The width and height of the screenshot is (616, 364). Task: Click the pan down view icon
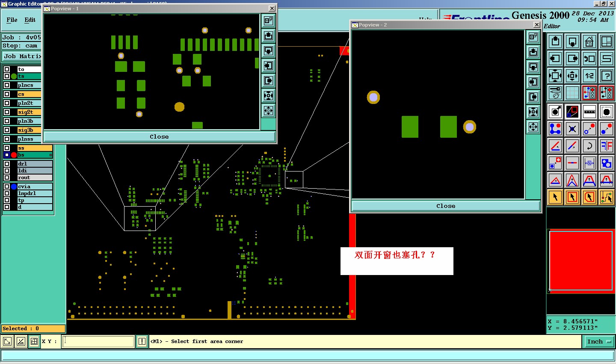pos(572,41)
